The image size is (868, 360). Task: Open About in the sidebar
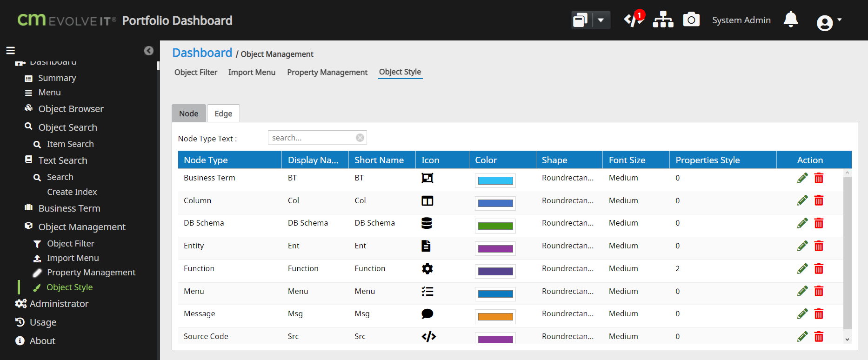pos(42,341)
